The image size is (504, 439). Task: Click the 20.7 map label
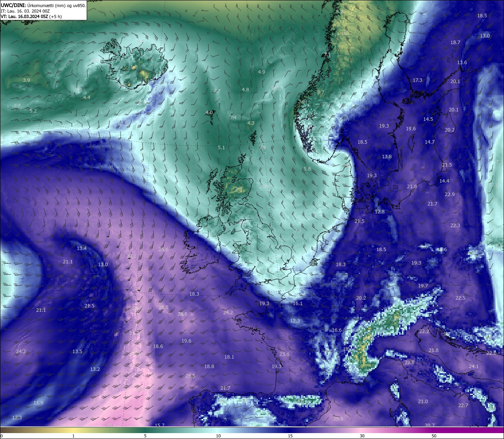tap(430, 426)
